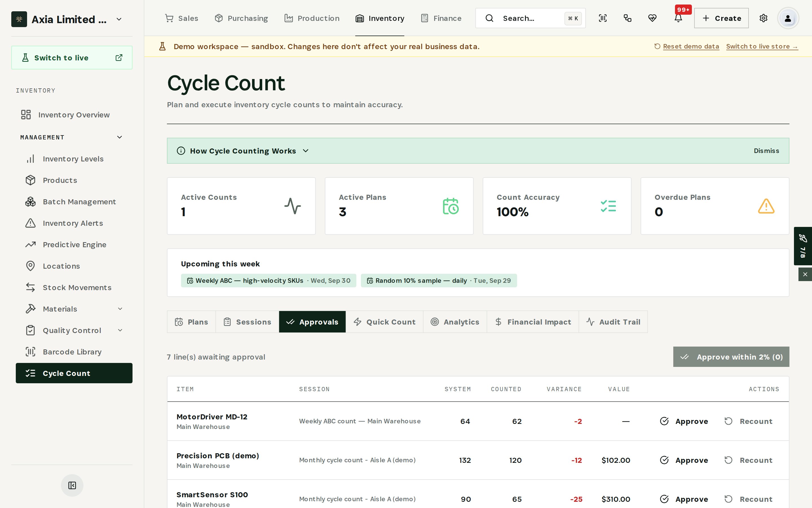Collapse the Management section chevron
812x508 pixels.
click(x=120, y=137)
